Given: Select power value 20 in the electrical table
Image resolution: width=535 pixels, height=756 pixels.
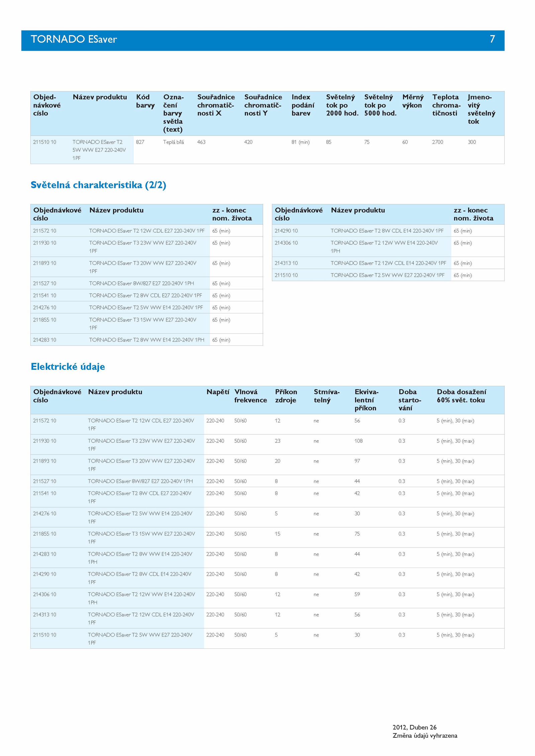Looking at the screenshot, I should 278,461.
